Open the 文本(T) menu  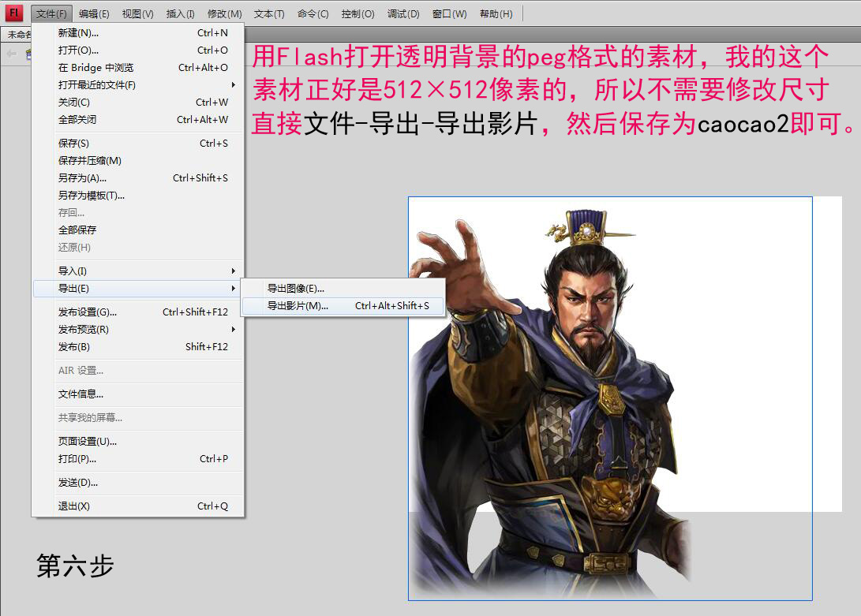tap(269, 13)
